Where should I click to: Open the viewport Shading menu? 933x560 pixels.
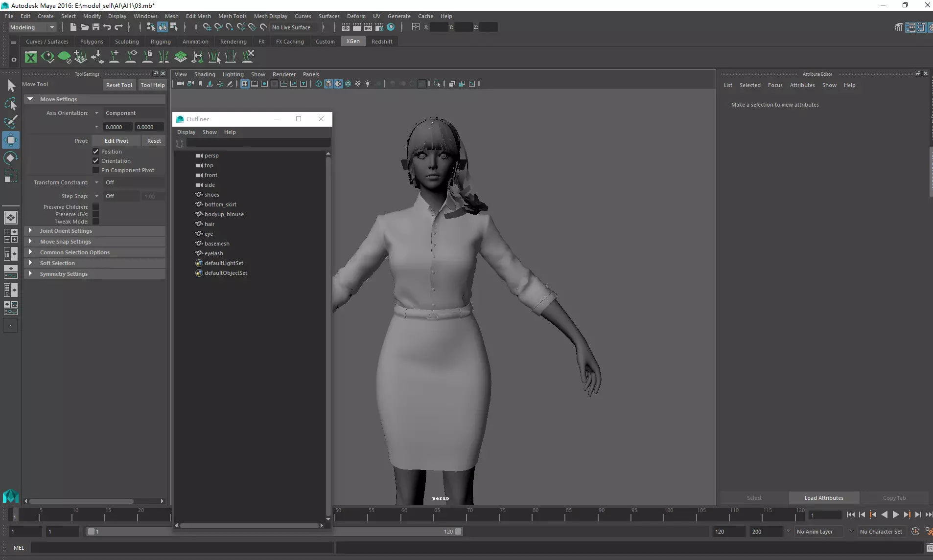205,74
